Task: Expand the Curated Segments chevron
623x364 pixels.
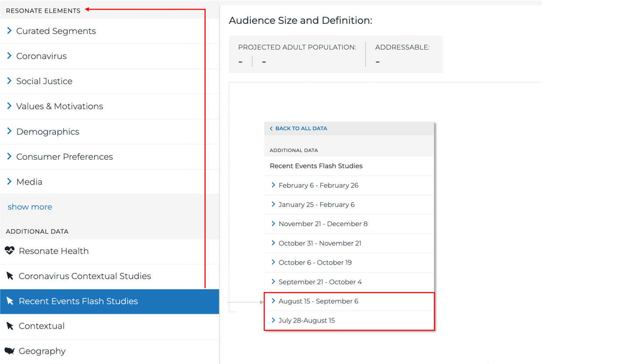Action: pyautogui.click(x=9, y=31)
